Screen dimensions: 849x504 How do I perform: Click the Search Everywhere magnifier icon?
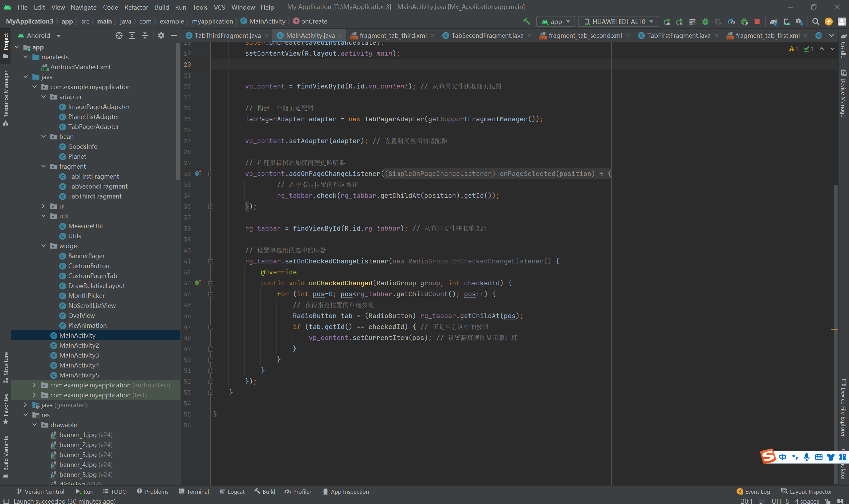coord(816,22)
